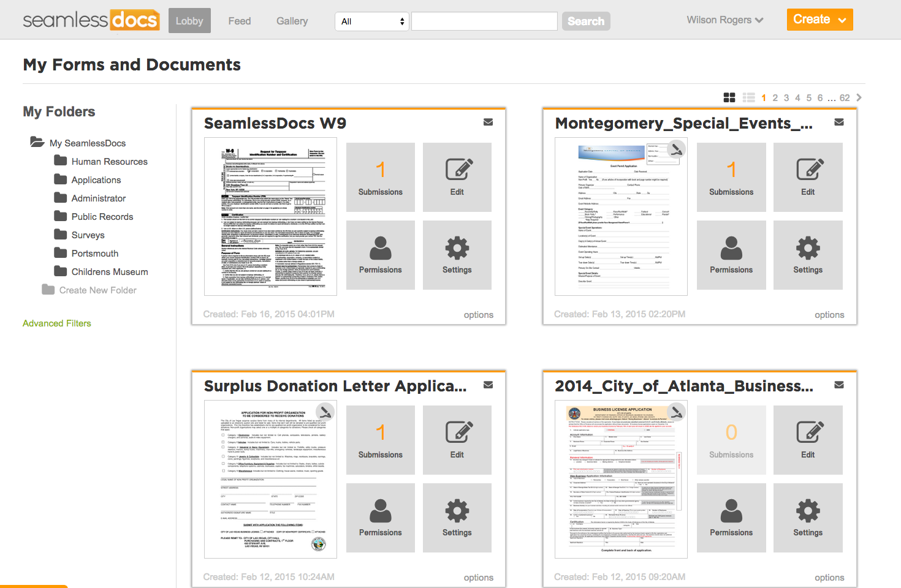901x588 pixels.
Task: Open Advanced Filters
Action: pos(56,323)
